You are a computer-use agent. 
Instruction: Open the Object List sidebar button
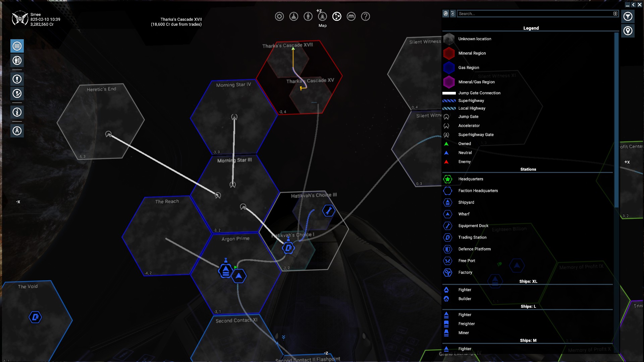(x=17, y=46)
